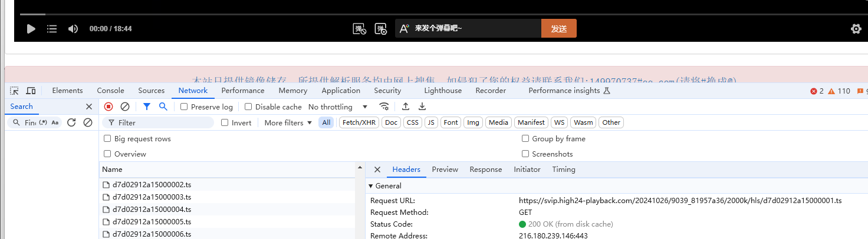Open the Memory tab
Viewport: 868px width, 239px height.
(x=293, y=91)
